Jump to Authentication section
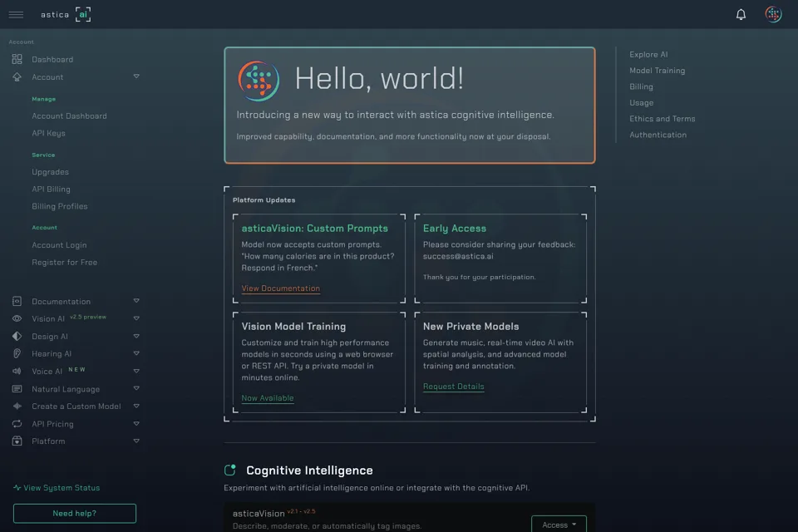The image size is (798, 532). [658, 135]
